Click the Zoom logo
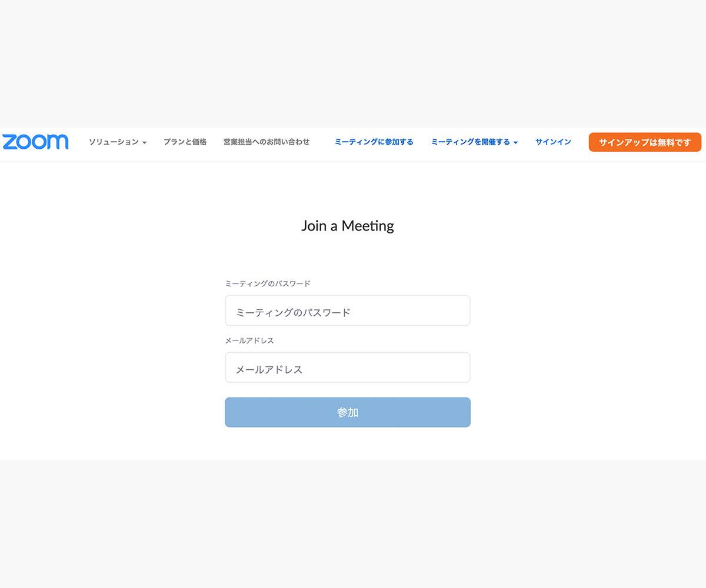This screenshot has height=588, width=706. coord(35,142)
